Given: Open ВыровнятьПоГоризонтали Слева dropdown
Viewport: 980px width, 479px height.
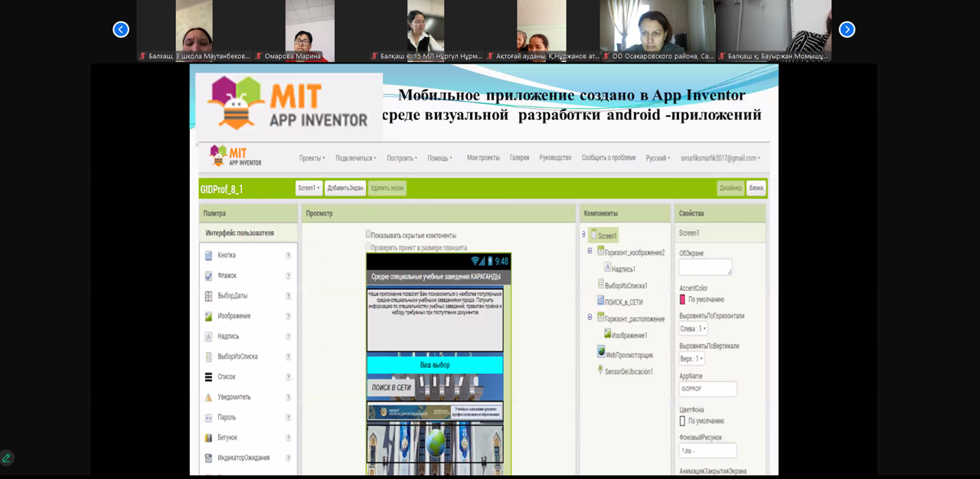Looking at the screenshot, I should point(693,329).
